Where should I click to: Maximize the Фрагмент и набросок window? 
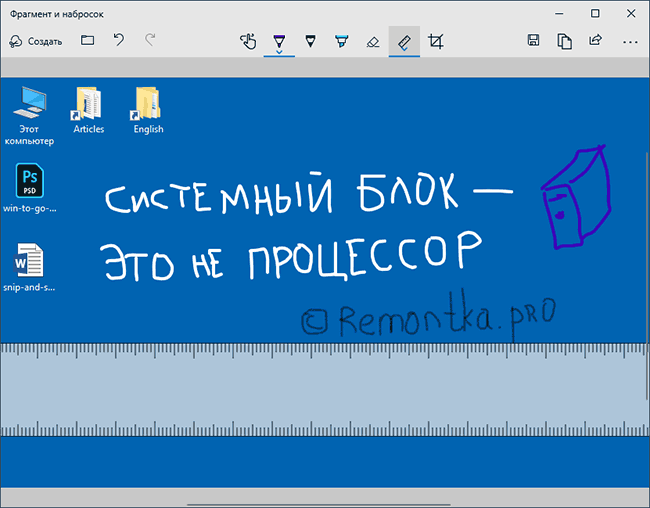tap(595, 14)
